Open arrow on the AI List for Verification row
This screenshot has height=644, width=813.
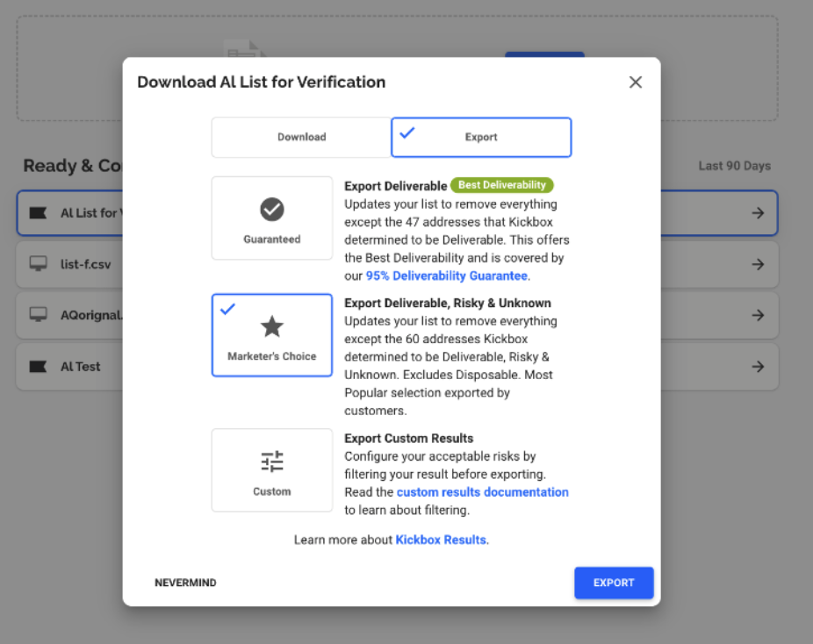(758, 213)
